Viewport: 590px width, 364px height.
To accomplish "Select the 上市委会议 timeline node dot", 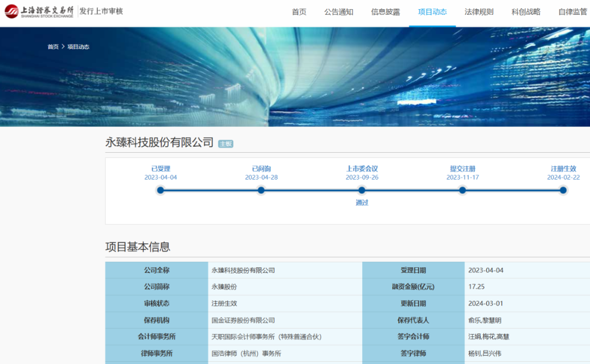I will point(362,190).
